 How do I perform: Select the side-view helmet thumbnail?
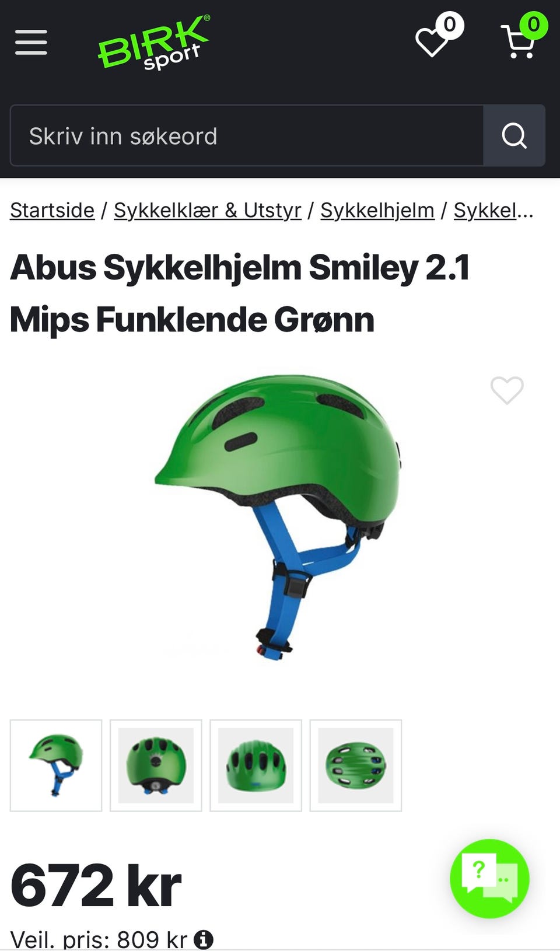coord(56,765)
